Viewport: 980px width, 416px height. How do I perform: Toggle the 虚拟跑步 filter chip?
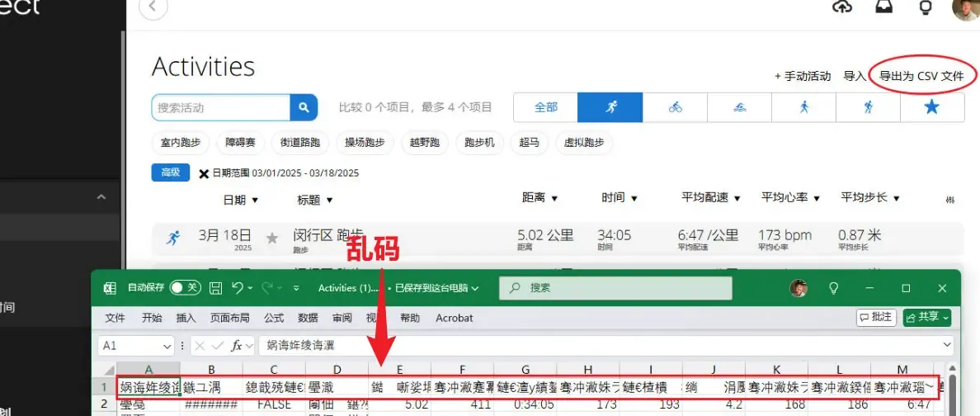click(584, 143)
